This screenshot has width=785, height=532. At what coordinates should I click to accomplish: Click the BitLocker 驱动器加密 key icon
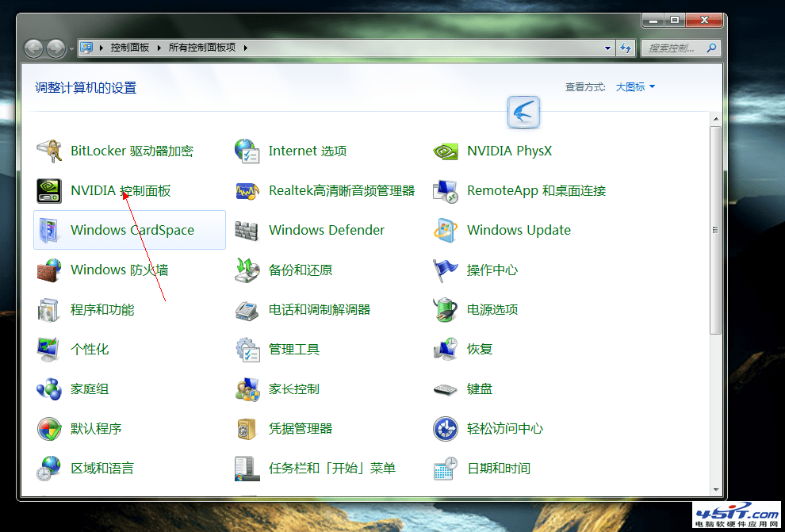48,151
